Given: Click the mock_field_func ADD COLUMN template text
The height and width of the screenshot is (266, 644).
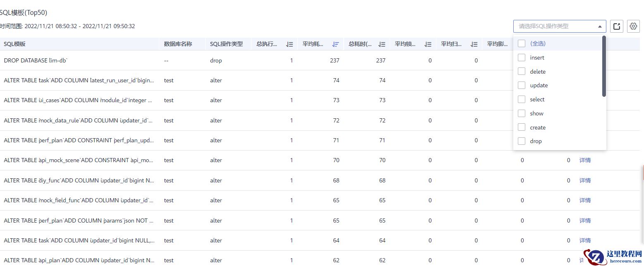Looking at the screenshot, I should pyautogui.click(x=79, y=200).
